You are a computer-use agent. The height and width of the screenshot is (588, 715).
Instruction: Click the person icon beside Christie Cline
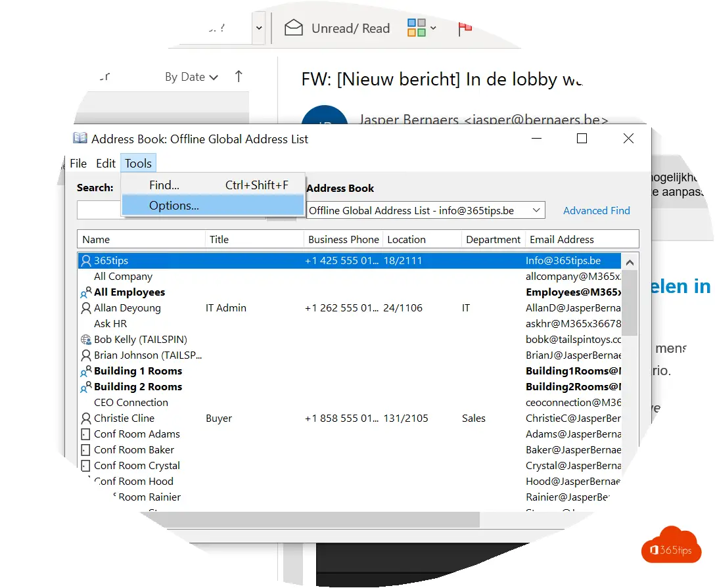coord(85,418)
